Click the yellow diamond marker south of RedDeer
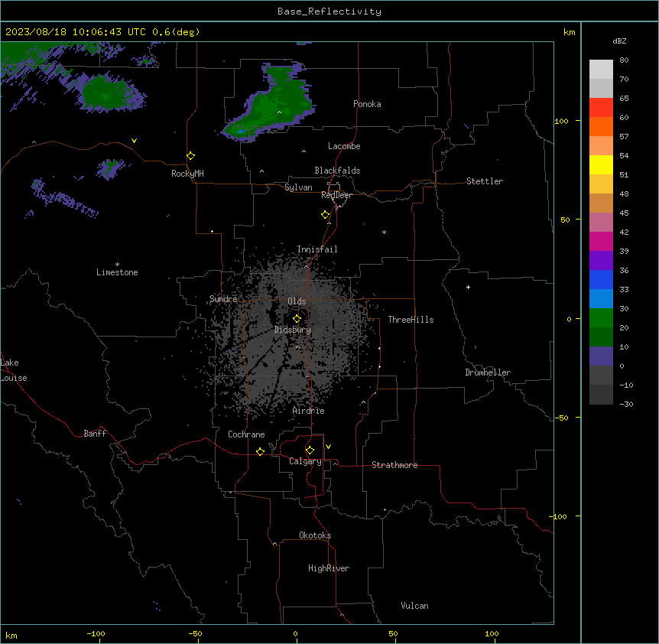 point(325,215)
